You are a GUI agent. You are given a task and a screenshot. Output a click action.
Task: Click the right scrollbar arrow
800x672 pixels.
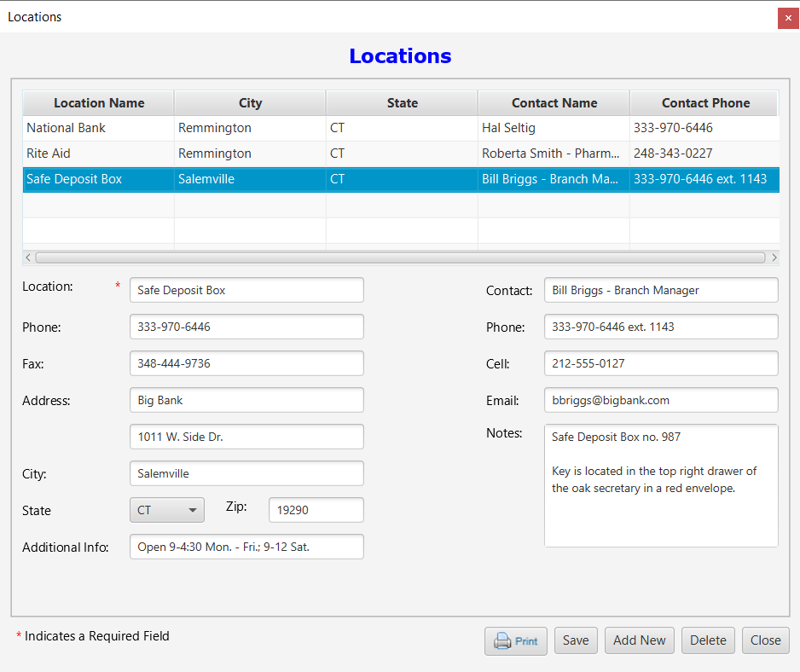(774, 257)
